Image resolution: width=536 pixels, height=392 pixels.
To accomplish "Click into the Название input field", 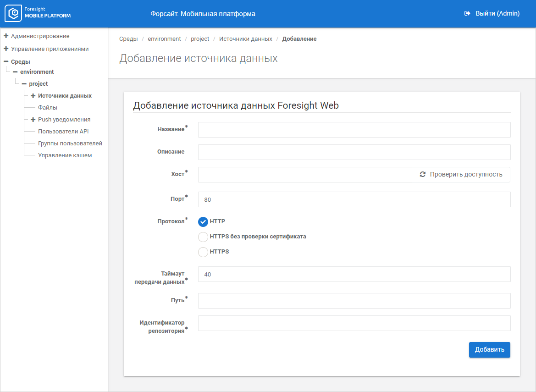I will (354, 130).
